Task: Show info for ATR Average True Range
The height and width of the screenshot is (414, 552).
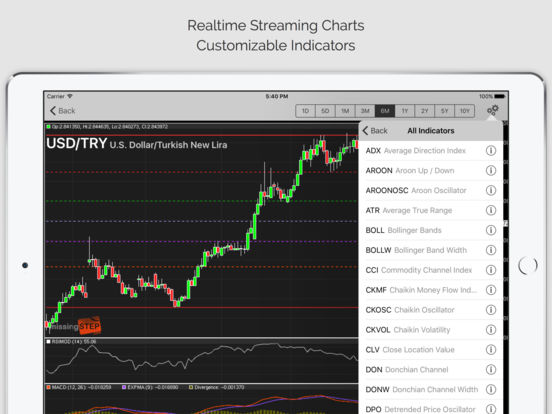Action: pyautogui.click(x=491, y=211)
